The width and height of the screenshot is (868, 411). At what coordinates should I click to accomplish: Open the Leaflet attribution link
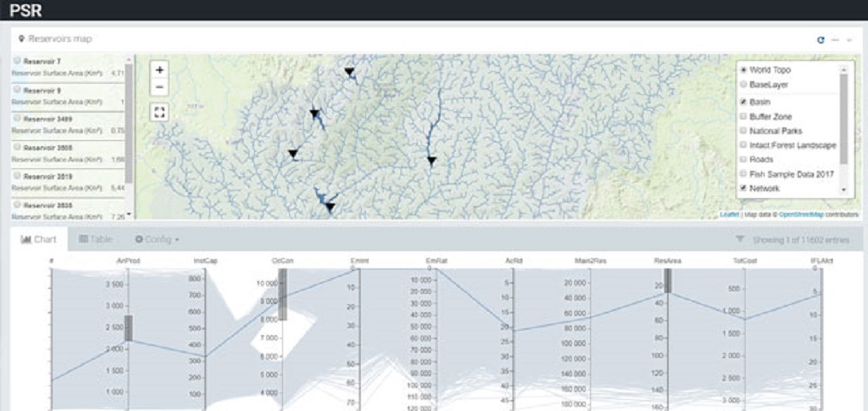[x=729, y=214]
